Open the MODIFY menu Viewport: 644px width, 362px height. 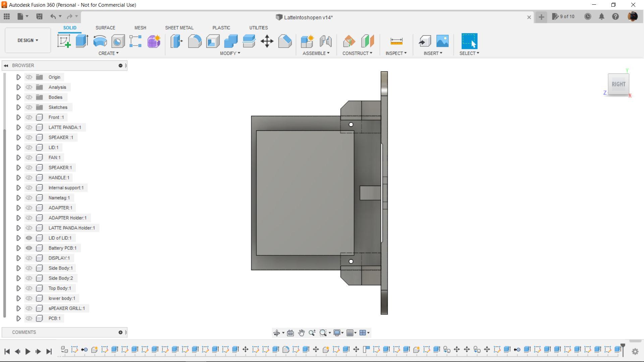click(230, 53)
